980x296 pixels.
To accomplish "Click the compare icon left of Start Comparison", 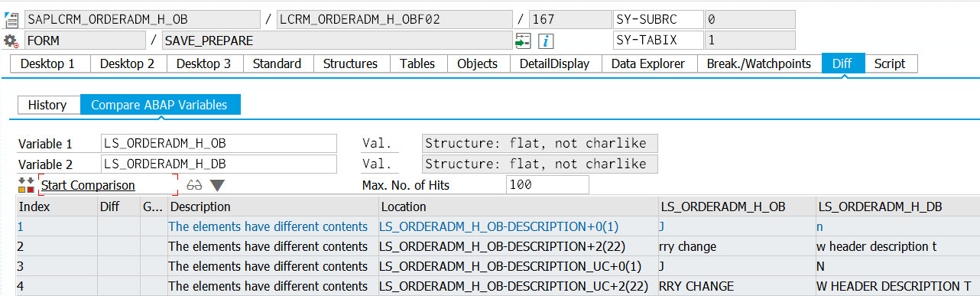I will 26,185.
